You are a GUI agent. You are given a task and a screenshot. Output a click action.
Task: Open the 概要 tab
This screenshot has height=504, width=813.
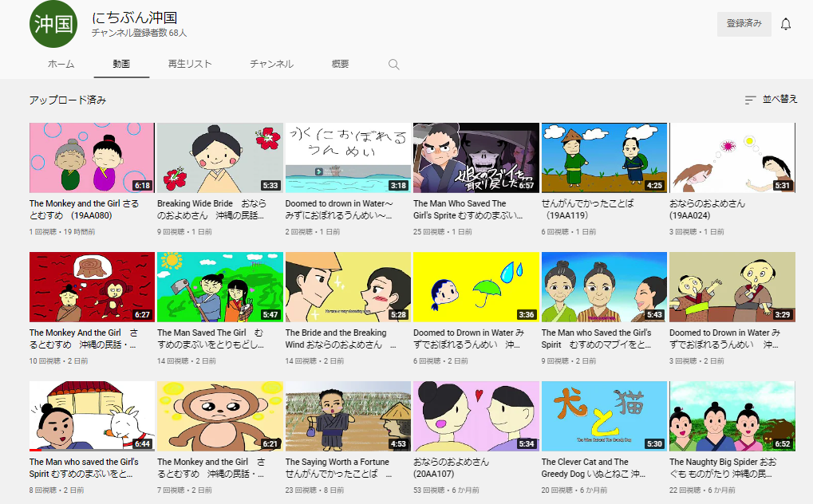[340, 64]
